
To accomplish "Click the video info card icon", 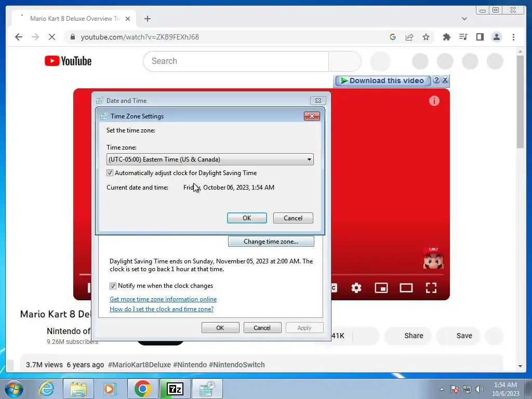I will pos(434,101).
